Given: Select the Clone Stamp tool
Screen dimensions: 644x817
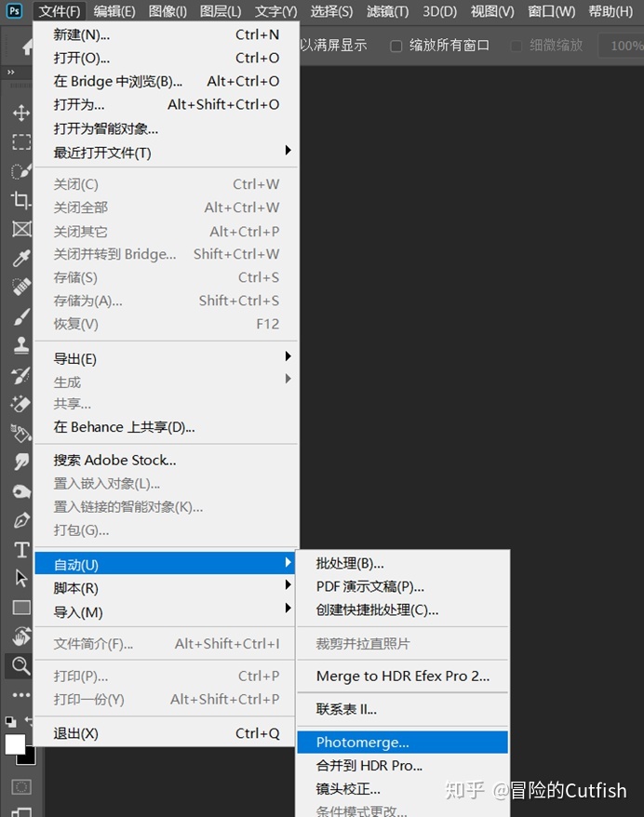Looking at the screenshot, I should tap(20, 345).
